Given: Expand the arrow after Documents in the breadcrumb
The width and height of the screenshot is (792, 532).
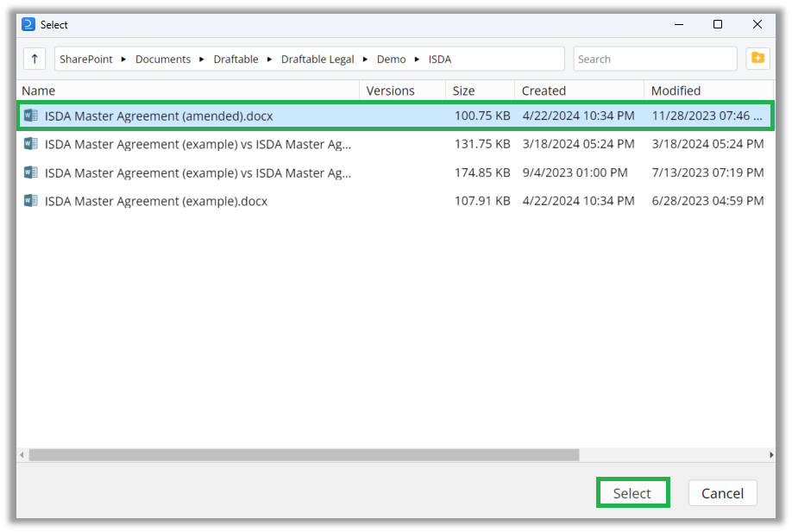Looking at the screenshot, I should coord(202,59).
